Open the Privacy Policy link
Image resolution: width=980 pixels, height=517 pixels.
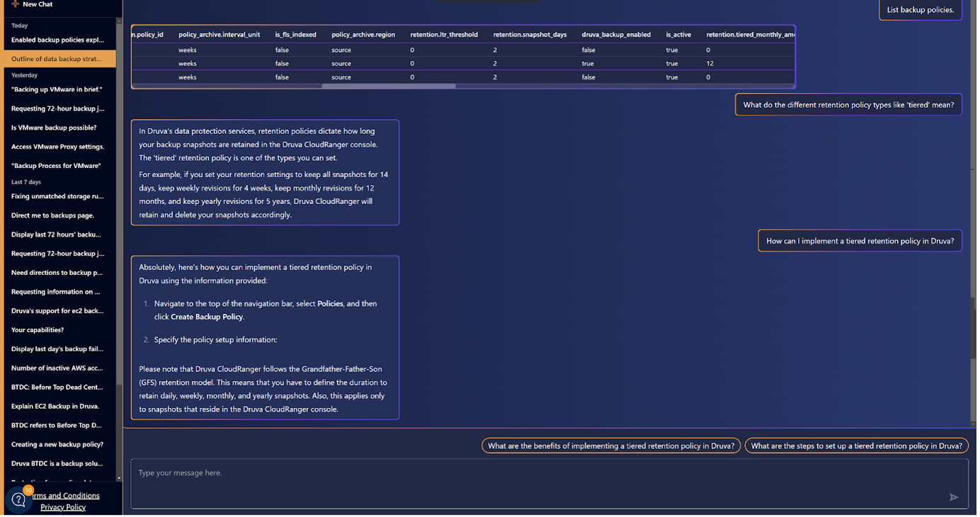63,507
